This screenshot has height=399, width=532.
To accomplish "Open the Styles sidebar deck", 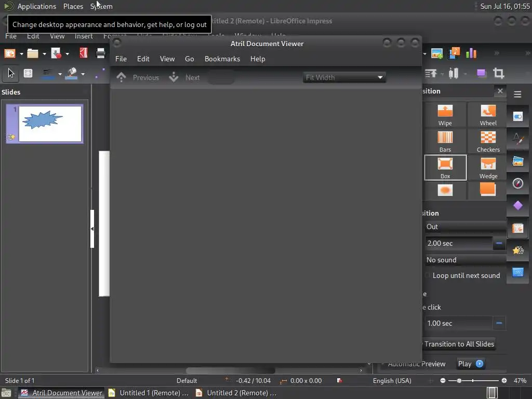I will [518, 139].
